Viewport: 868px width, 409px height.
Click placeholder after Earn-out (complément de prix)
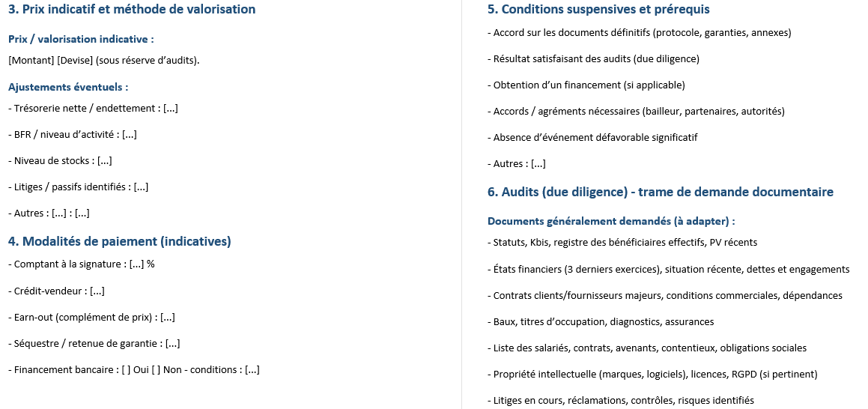coord(167,318)
